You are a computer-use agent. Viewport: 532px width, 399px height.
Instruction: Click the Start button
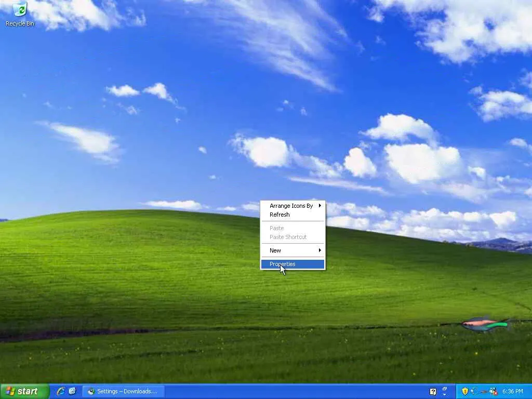tap(24, 391)
